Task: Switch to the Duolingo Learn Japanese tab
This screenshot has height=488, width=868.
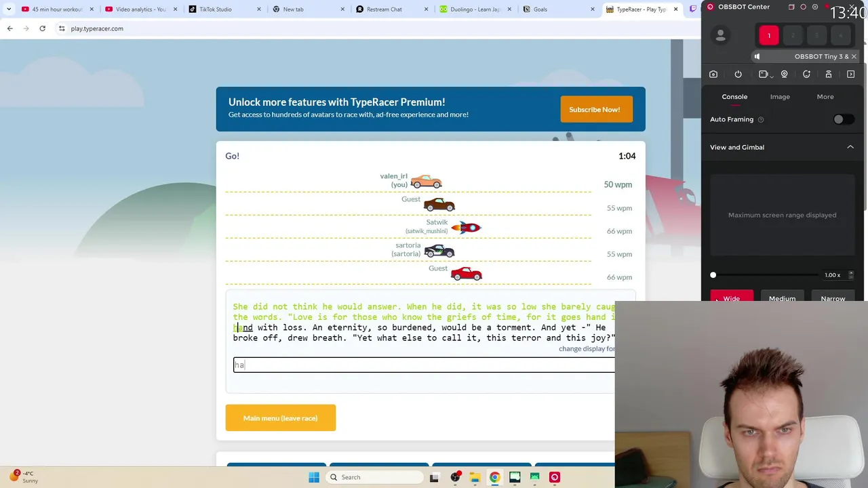Action: click(x=475, y=9)
